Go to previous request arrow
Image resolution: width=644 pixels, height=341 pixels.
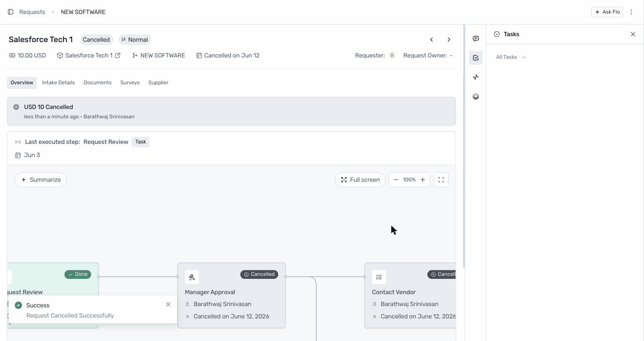[431, 40]
